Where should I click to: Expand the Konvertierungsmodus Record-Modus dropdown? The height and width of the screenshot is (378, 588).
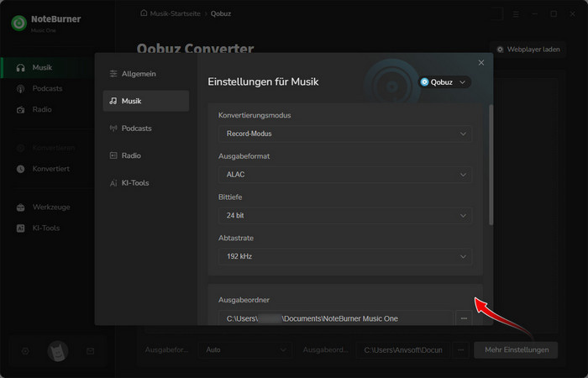tap(345, 134)
